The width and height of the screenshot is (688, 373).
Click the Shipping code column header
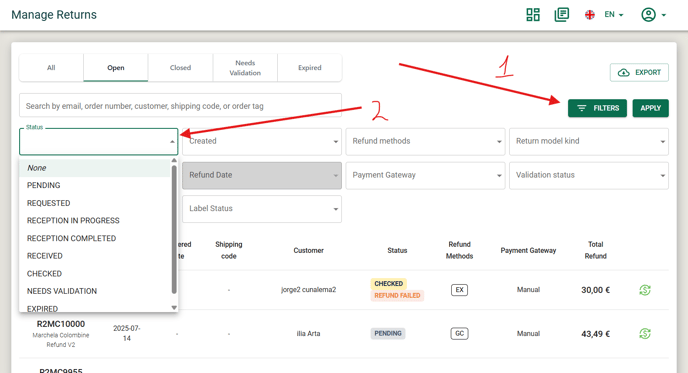(229, 250)
